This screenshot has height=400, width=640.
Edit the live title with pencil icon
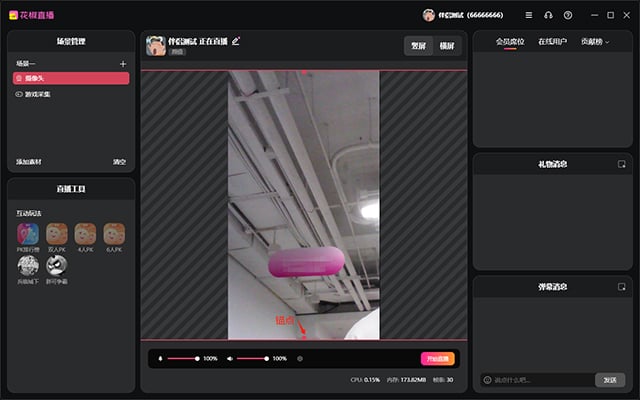tap(236, 41)
